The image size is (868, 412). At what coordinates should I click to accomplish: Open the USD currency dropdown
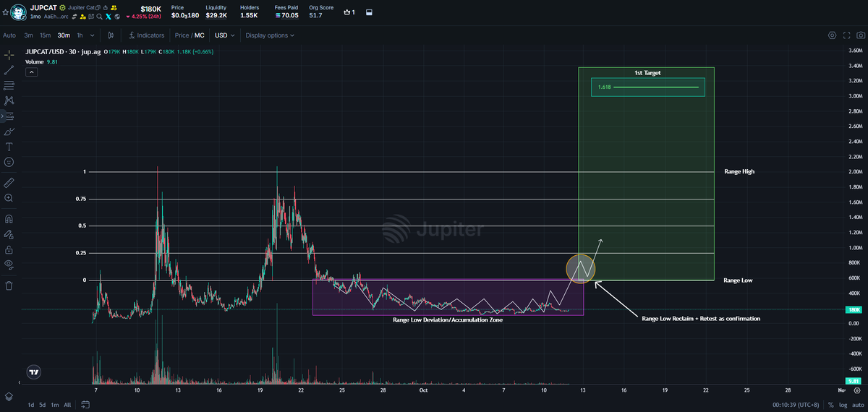click(224, 35)
